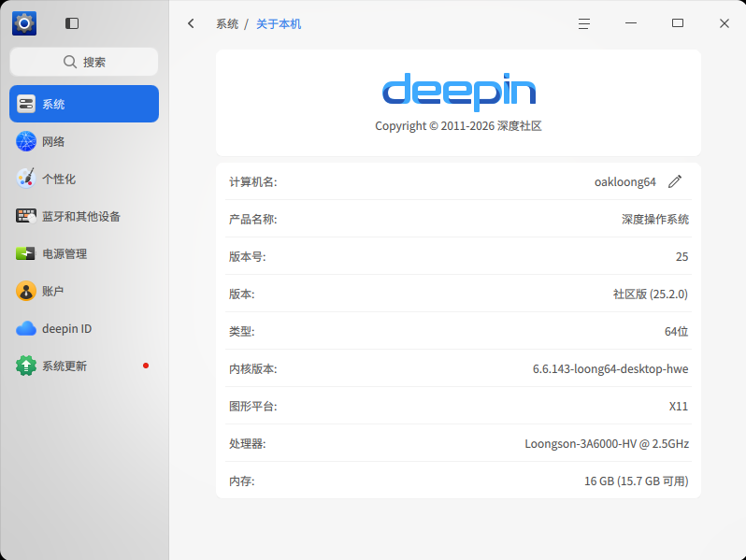Click the red update notification dot
Image resolution: width=746 pixels, height=560 pixels.
(146, 366)
